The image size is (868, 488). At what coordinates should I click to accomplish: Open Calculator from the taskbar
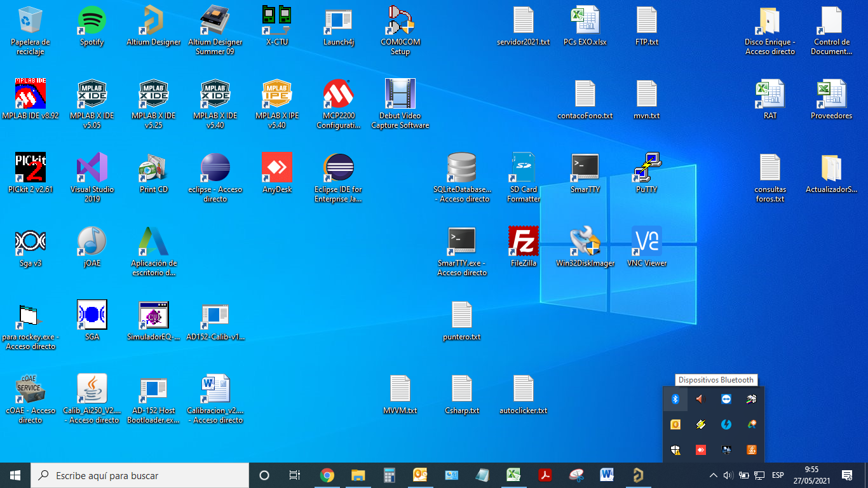tap(390, 475)
